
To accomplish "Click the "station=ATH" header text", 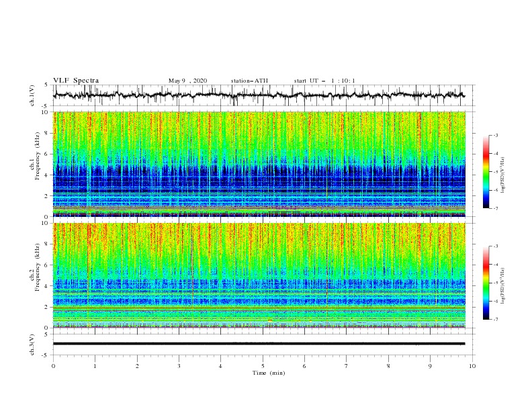I will (249, 81).
